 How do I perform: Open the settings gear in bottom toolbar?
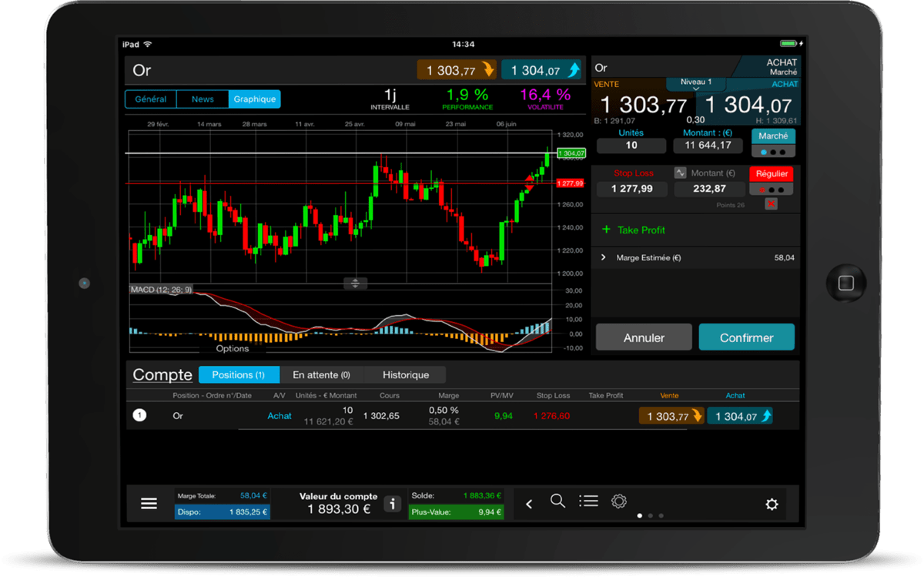619,502
